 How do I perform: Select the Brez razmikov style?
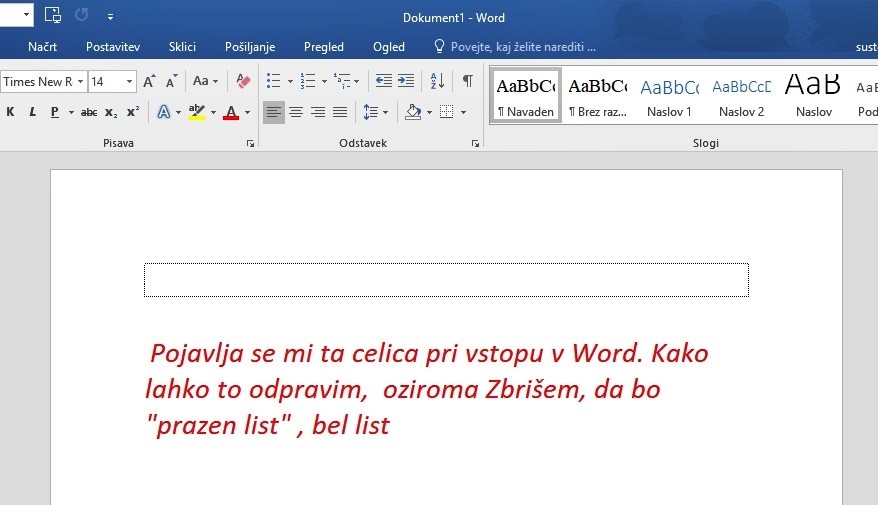(x=597, y=97)
